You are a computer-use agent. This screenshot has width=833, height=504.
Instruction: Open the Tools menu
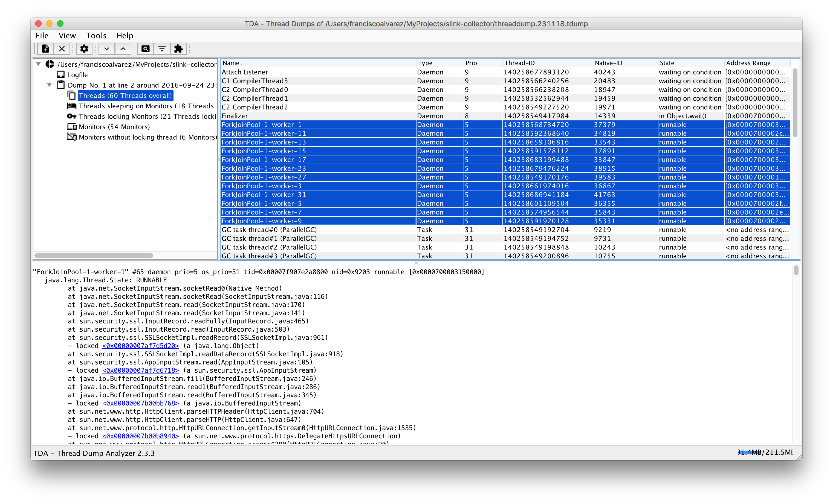[x=96, y=36]
